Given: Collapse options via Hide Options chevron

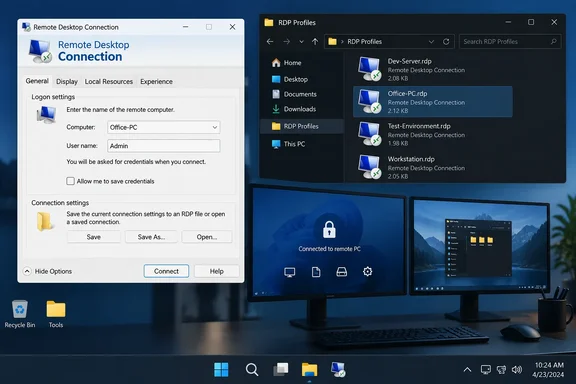Looking at the screenshot, I should (27, 271).
